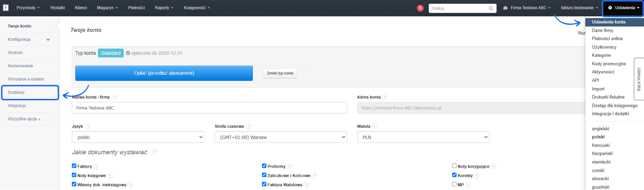Expand the Waluta PLN dropdown
644x190 pixels.
click(423, 137)
